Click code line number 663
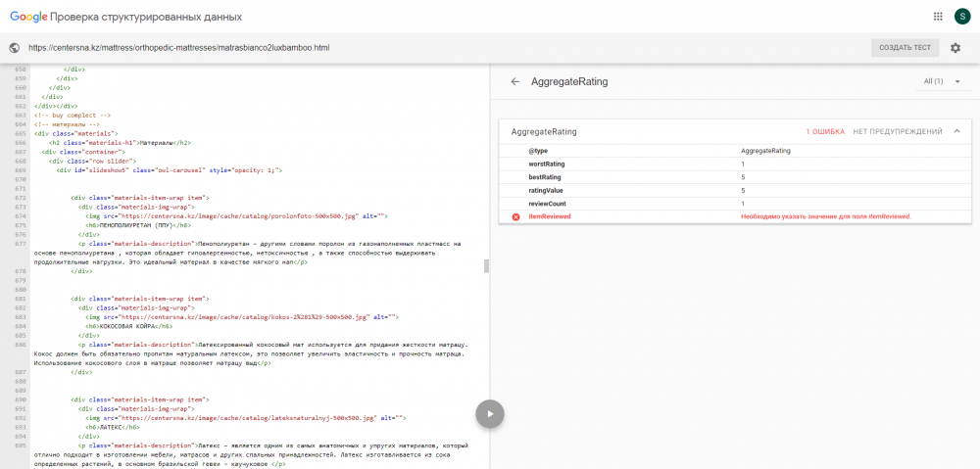Viewport: 980px width, 469px height. (21, 115)
